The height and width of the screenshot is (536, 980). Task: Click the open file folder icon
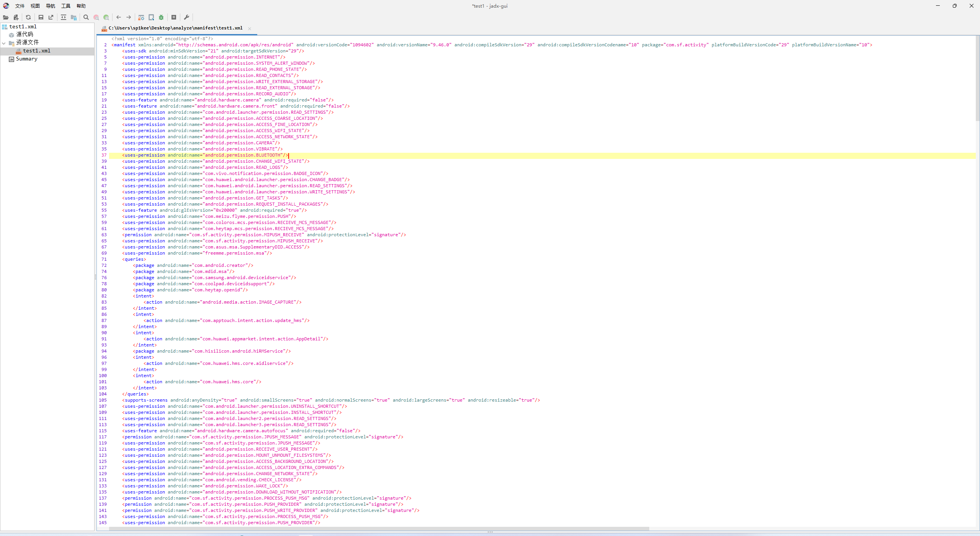pos(6,17)
